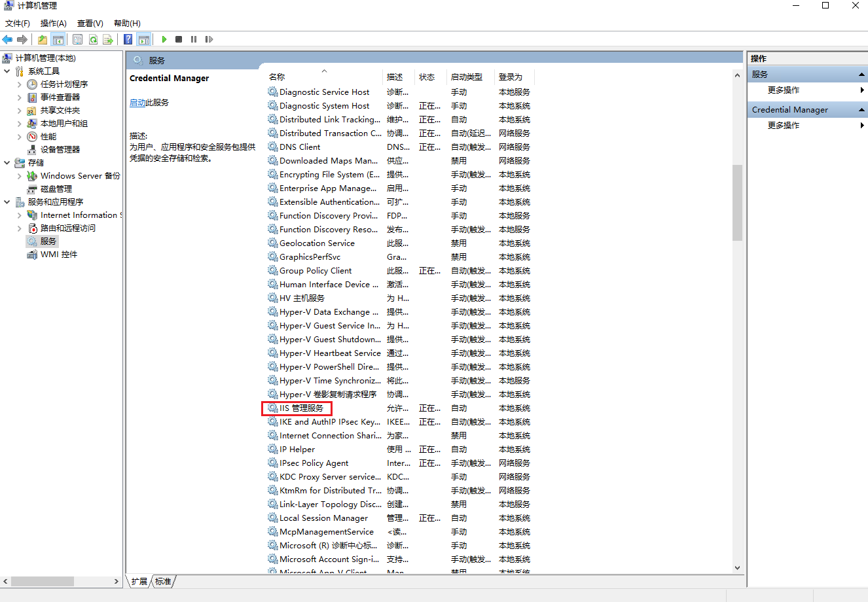
Task: Select 磁盘管理 in the tree
Action: click(56, 189)
